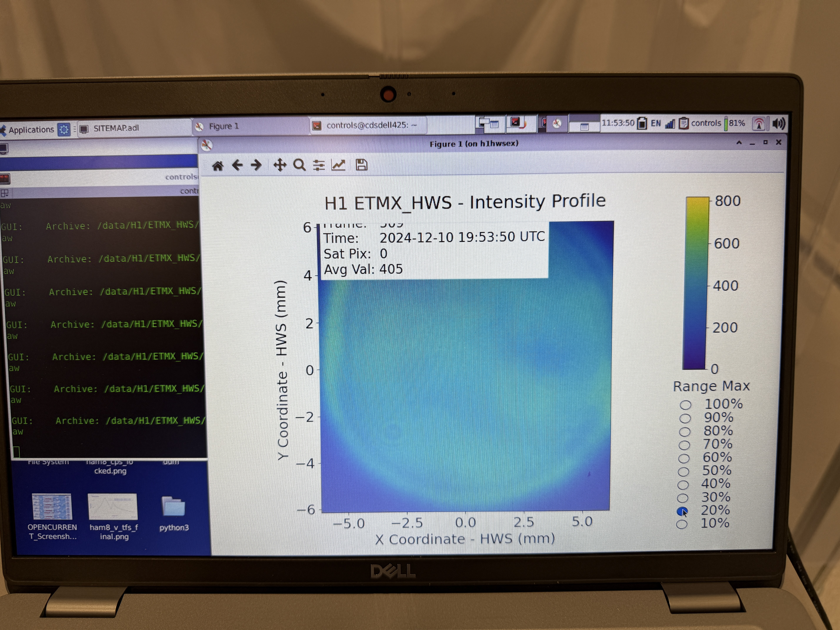Viewport: 840px width, 630px height.
Task: Open the controls user menu
Action: (x=706, y=123)
